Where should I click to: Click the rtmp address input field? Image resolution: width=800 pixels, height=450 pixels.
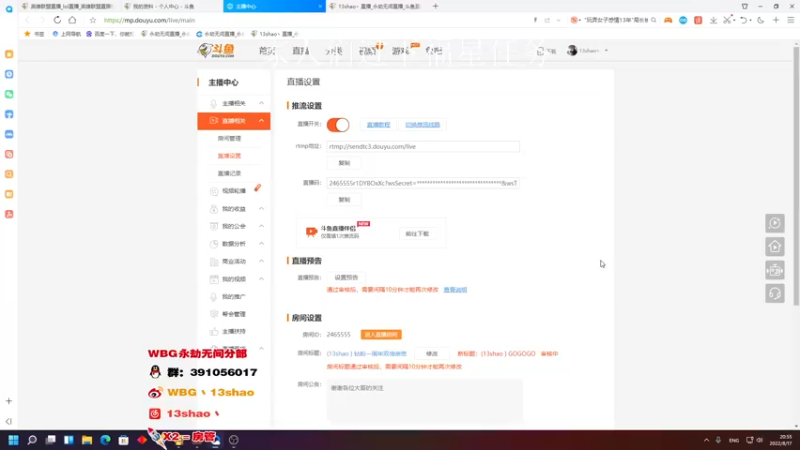click(423, 146)
